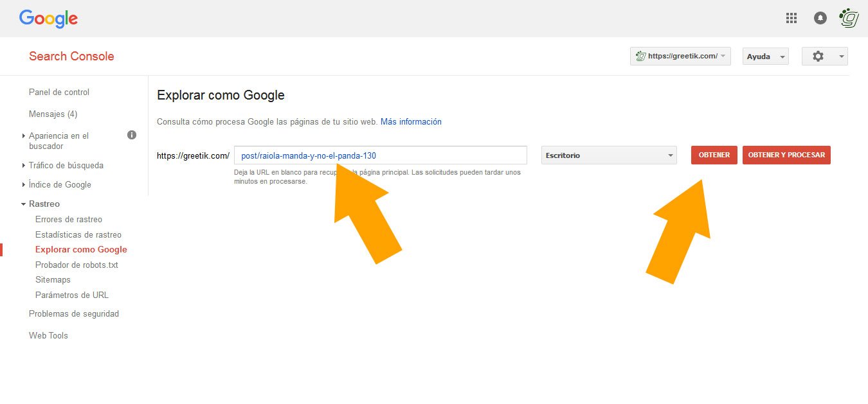The image size is (868, 404).
Task: Open Sitemaps page
Action: click(53, 279)
